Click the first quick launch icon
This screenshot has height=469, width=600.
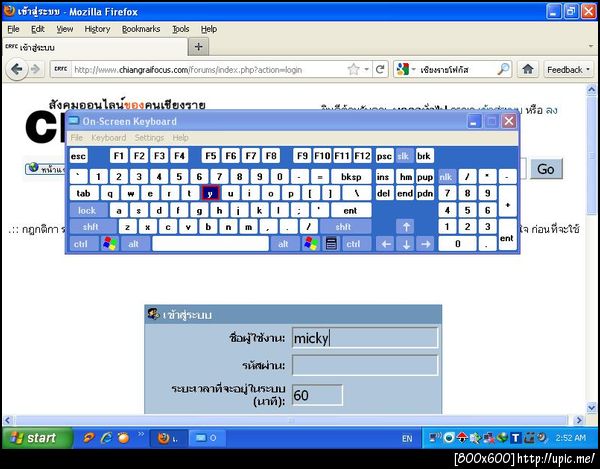89,438
